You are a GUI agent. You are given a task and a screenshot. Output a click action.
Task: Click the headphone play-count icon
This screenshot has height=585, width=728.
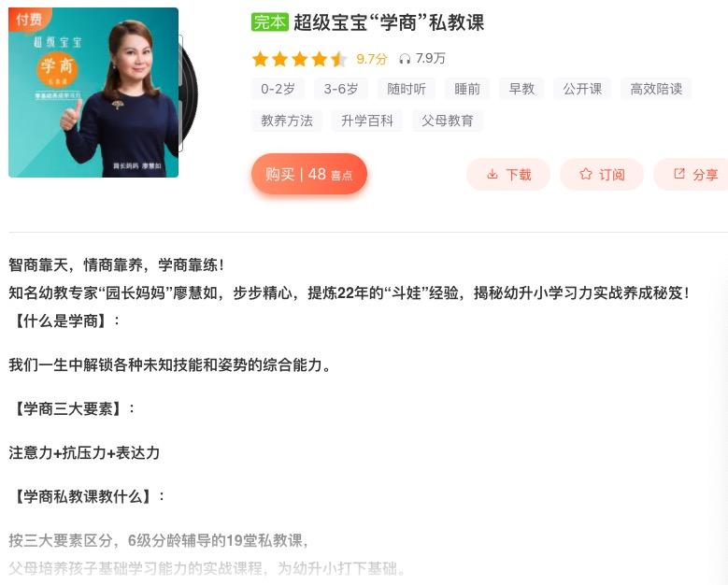[405, 59]
